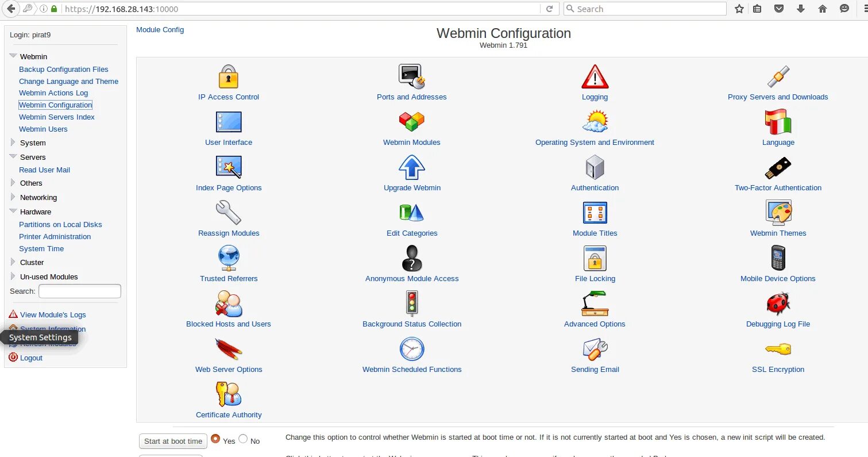
Task: Expand the Networking category in sidebar
Action: (13, 197)
